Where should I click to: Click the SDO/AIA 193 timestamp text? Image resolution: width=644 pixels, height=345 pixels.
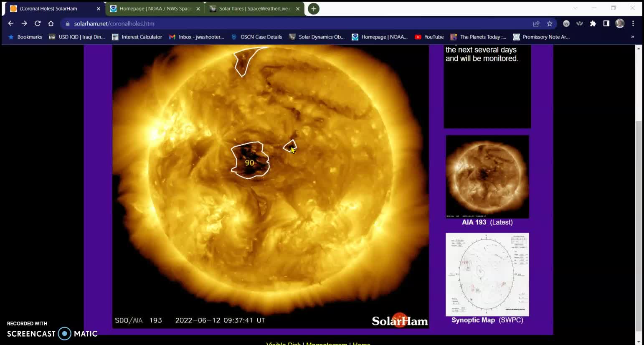coord(190,320)
